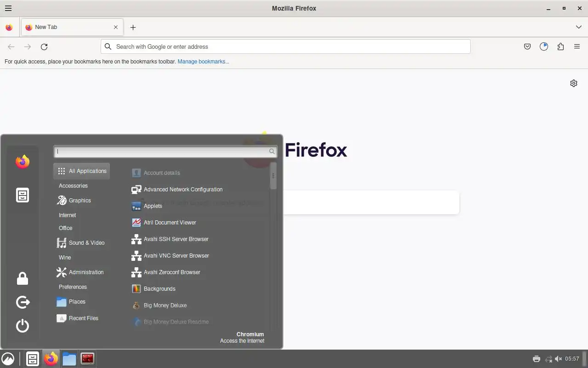Focus the Firefox address bar
Screen dimensions: 588x368
pos(285,46)
